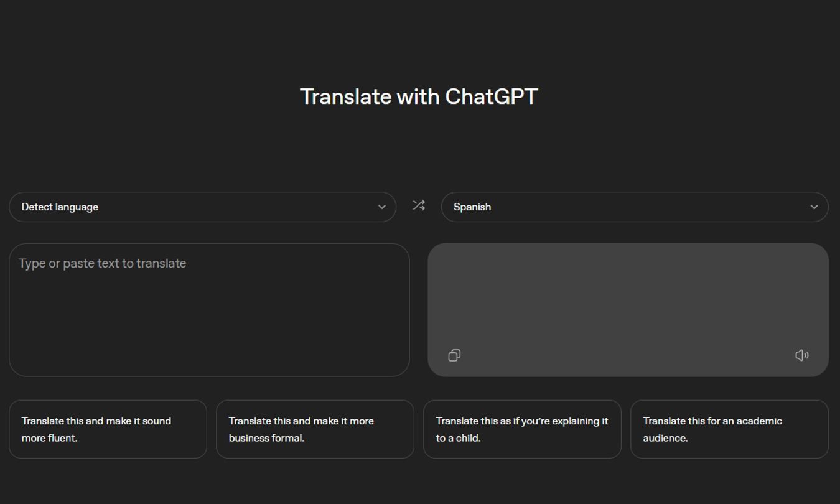Image resolution: width=840 pixels, height=504 pixels.
Task: Click the 'Detect language' label
Action: [60, 207]
